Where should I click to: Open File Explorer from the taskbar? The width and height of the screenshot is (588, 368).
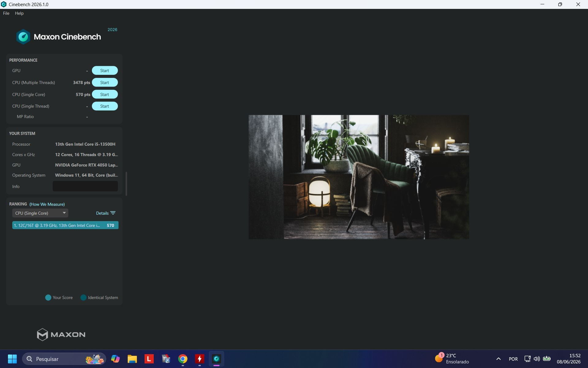(x=132, y=359)
